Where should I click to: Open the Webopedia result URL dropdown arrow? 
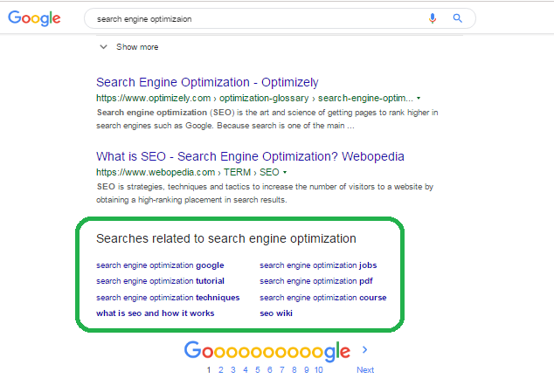(285, 172)
